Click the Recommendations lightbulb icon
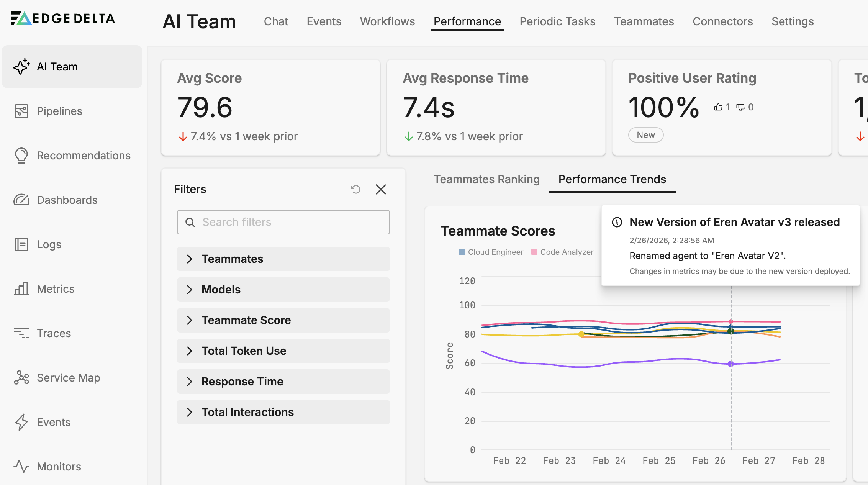Viewport: 868px width, 485px height. [21, 156]
